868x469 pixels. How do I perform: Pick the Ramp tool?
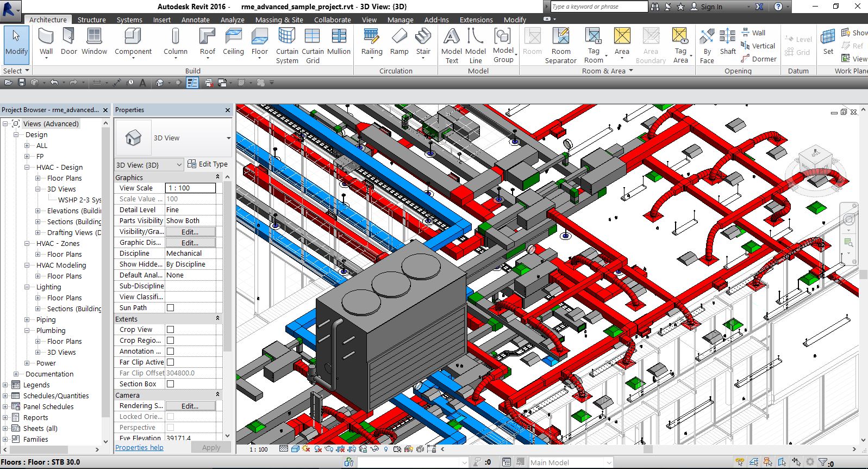399,42
